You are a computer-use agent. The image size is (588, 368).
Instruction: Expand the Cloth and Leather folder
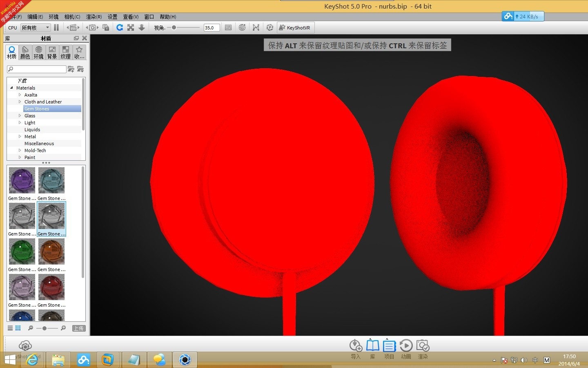pyautogui.click(x=20, y=102)
